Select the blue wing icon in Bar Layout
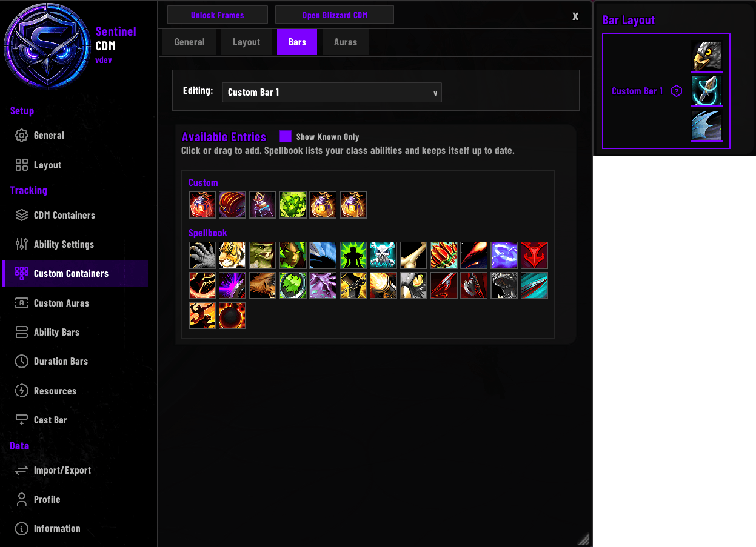The height and width of the screenshot is (547, 756). [x=707, y=125]
